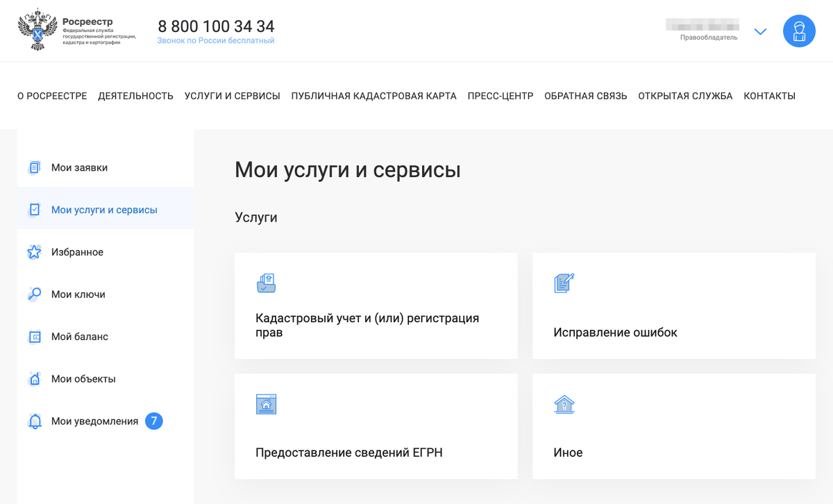Open the Контакты menu item
Viewport: 833px width, 504px height.
769,96
